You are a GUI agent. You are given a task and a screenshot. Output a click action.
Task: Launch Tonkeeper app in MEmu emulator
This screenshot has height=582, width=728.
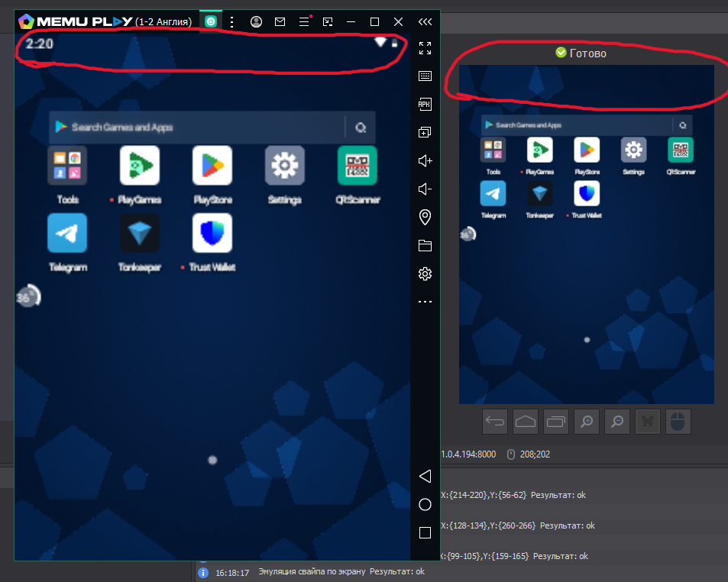[140, 233]
